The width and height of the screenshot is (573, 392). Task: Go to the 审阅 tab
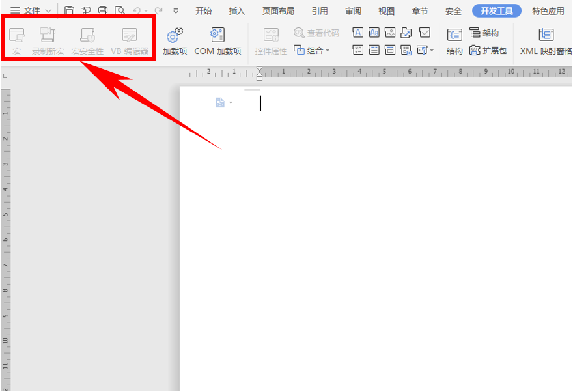(353, 11)
